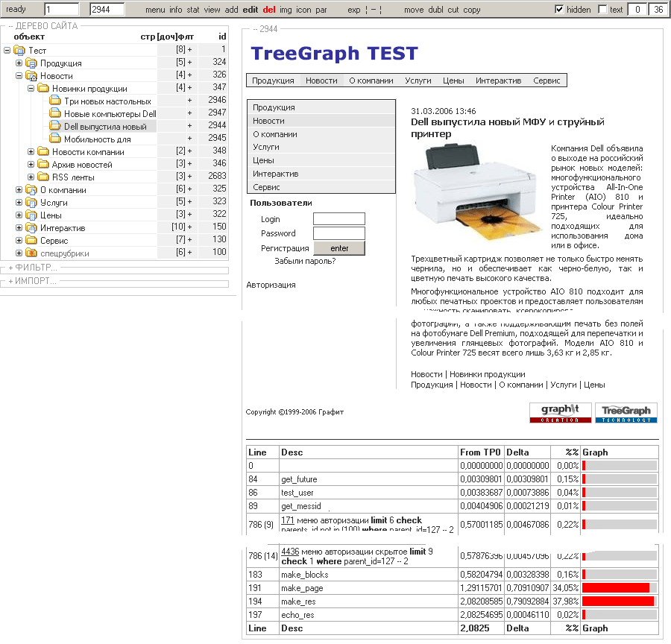Click the graphit creation logo
This screenshot has width=671, height=644.
[560, 413]
